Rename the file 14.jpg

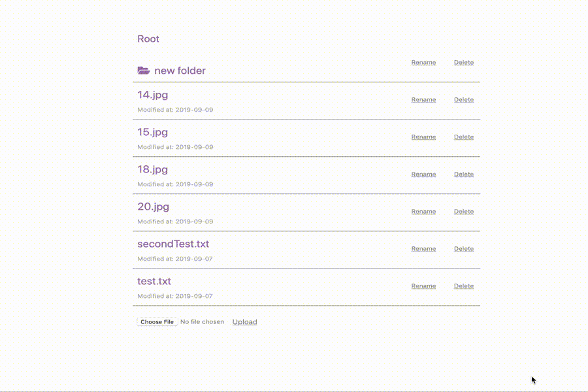pos(423,100)
